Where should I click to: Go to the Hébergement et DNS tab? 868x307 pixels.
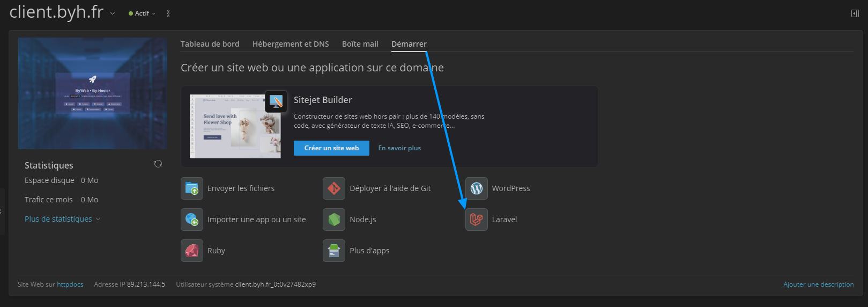click(x=291, y=44)
